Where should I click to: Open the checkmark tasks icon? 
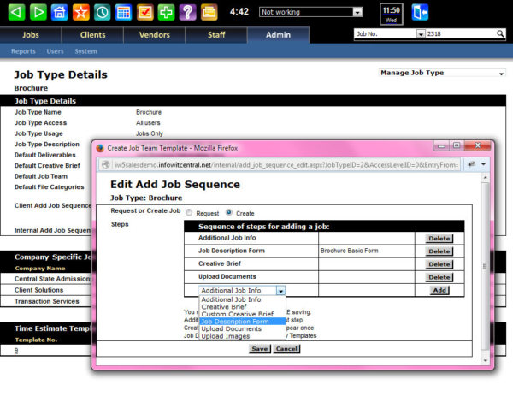point(145,13)
